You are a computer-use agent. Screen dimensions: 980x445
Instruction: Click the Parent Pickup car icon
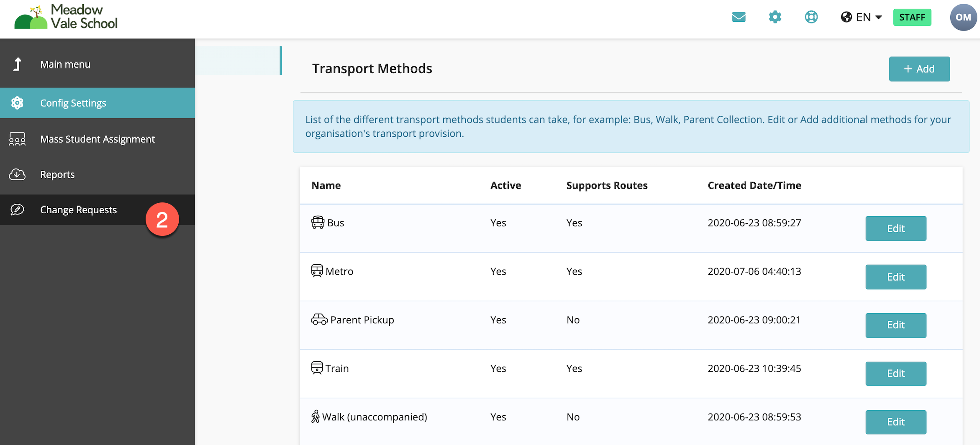(x=319, y=320)
